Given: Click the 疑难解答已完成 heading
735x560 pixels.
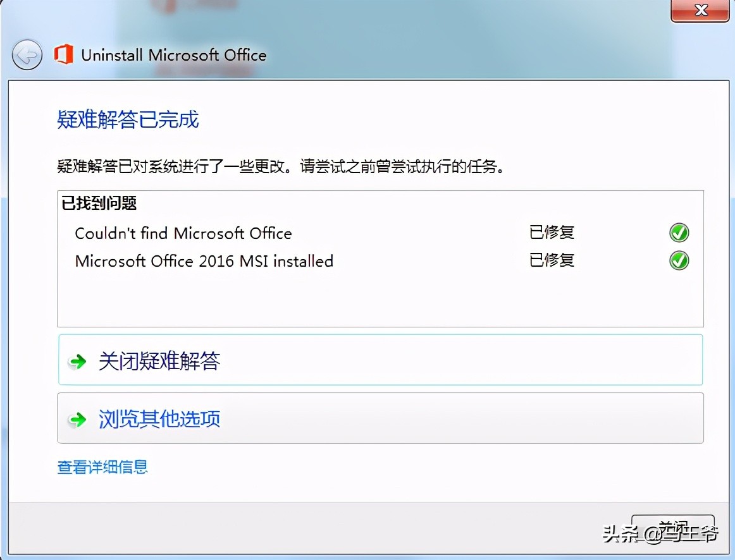Looking at the screenshot, I should tap(128, 119).
